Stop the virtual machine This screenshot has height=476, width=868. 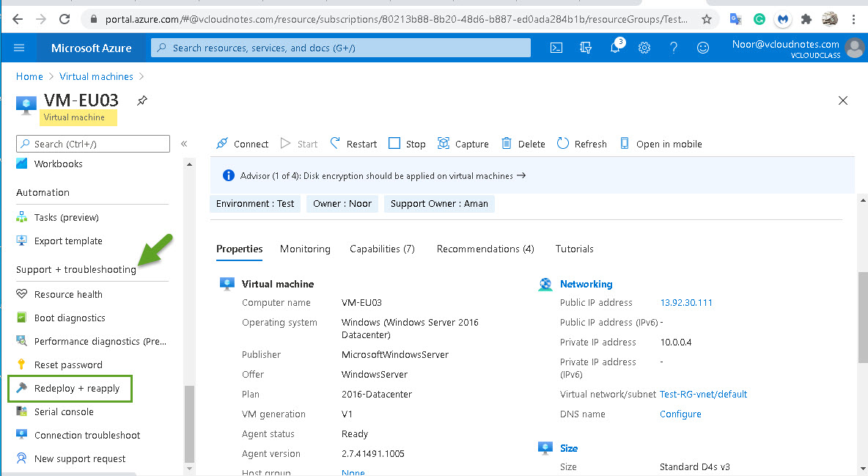pos(406,144)
